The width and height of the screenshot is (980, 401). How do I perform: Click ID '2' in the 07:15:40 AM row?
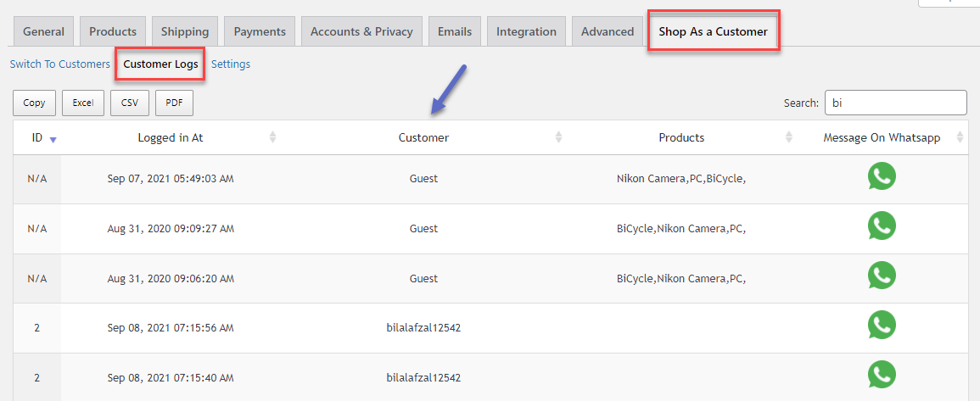tap(36, 378)
